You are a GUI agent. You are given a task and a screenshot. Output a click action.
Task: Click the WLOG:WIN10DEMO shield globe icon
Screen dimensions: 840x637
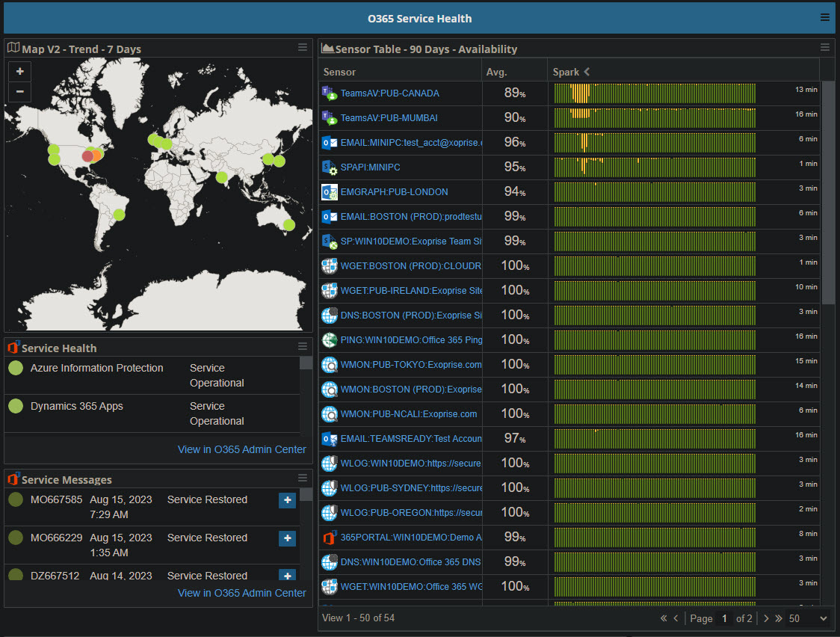(x=329, y=463)
